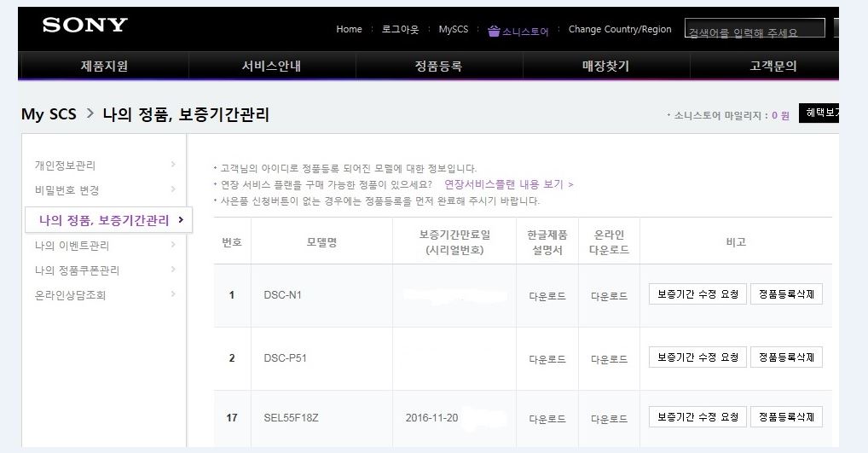Viewport: 868px width, 453px height.
Task: Open the MySCS top link
Action: 453,29
